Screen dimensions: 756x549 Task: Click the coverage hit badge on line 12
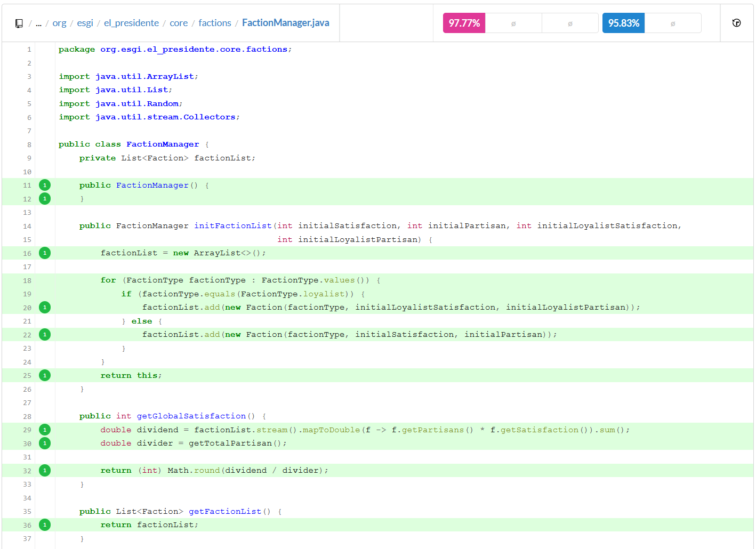[45, 199]
